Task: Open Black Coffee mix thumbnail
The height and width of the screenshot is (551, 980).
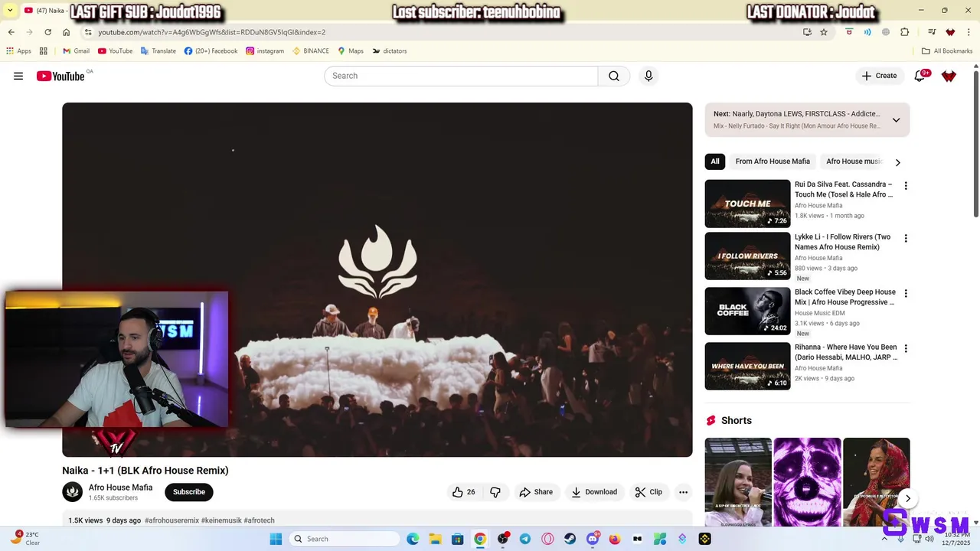Action: tap(747, 311)
